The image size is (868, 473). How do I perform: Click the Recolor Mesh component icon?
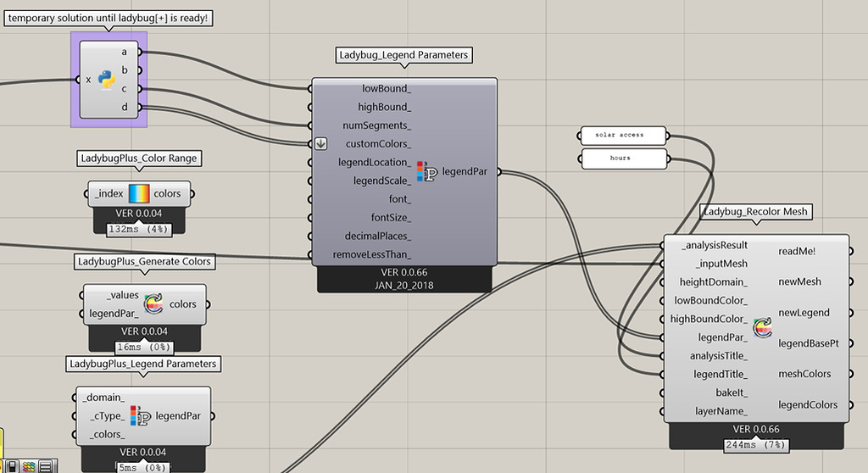(x=763, y=327)
